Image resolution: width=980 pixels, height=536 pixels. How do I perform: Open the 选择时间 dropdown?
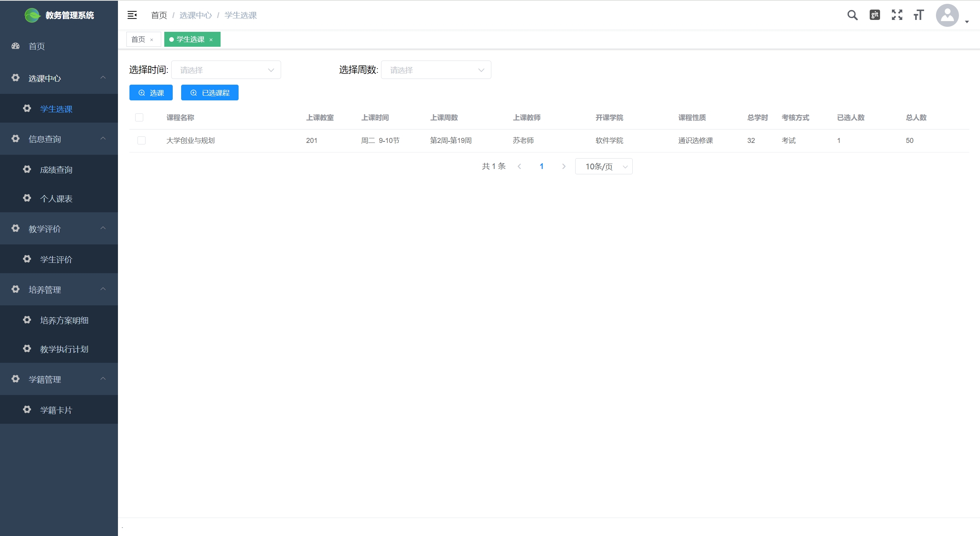pos(226,70)
